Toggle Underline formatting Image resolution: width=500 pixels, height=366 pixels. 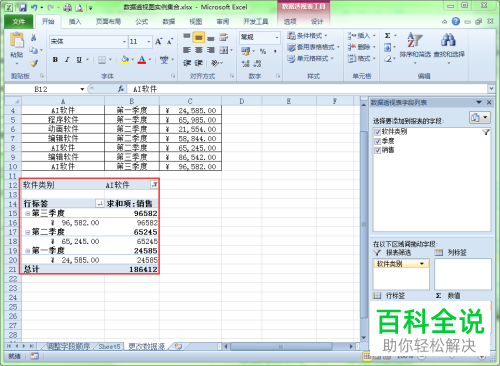click(x=79, y=60)
